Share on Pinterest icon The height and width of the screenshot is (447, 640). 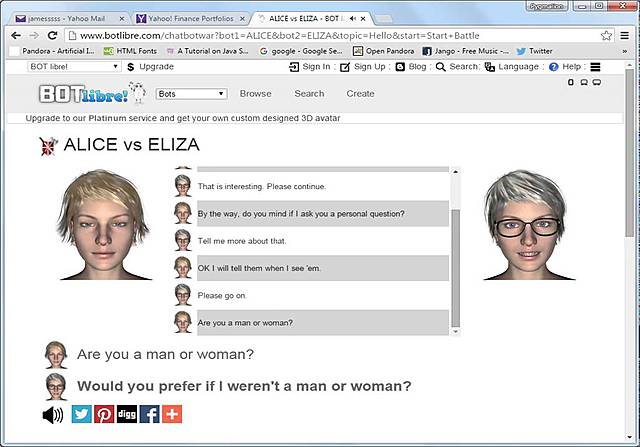pos(104,414)
